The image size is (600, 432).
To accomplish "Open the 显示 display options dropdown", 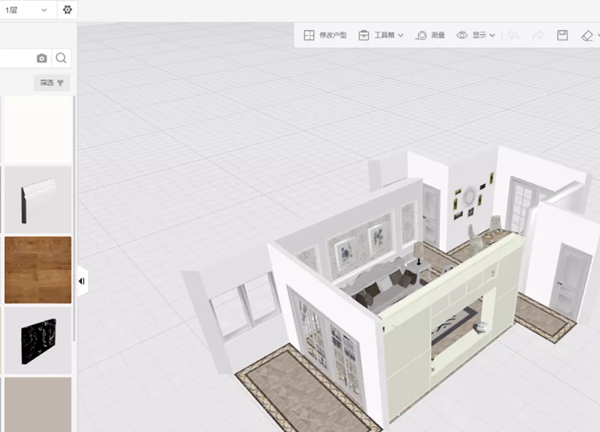I will tap(476, 35).
